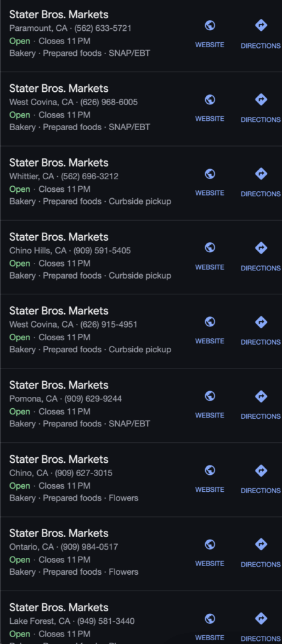Get directions to Paramount Stater Bros. store

(261, 34)
